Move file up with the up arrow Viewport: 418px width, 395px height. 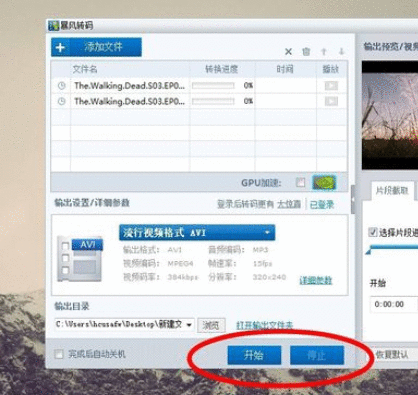(324, 52)
